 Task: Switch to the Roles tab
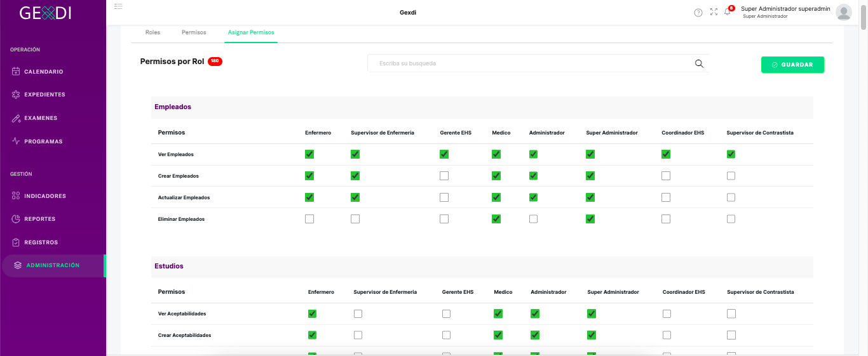coord(153,32)
